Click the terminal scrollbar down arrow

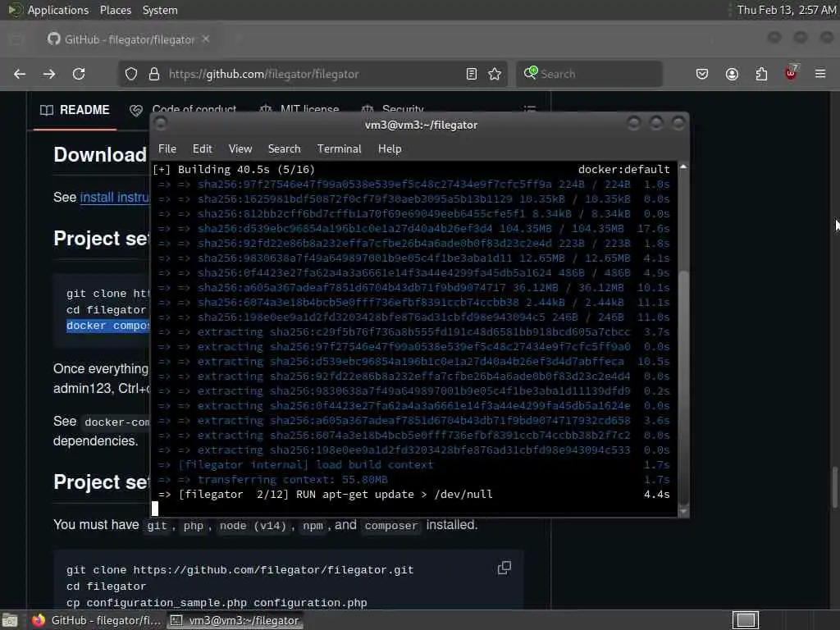click(683, 511)
